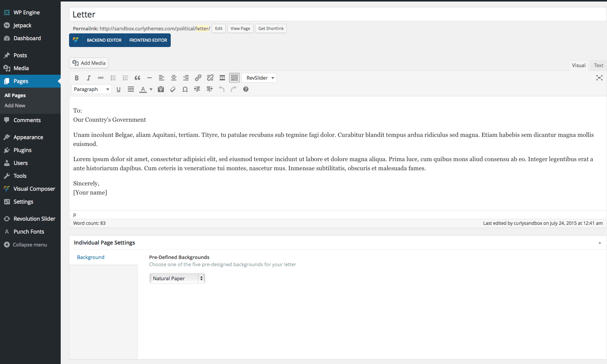Undo the last edit
The image size is (607, 364).
click(222, 89)
